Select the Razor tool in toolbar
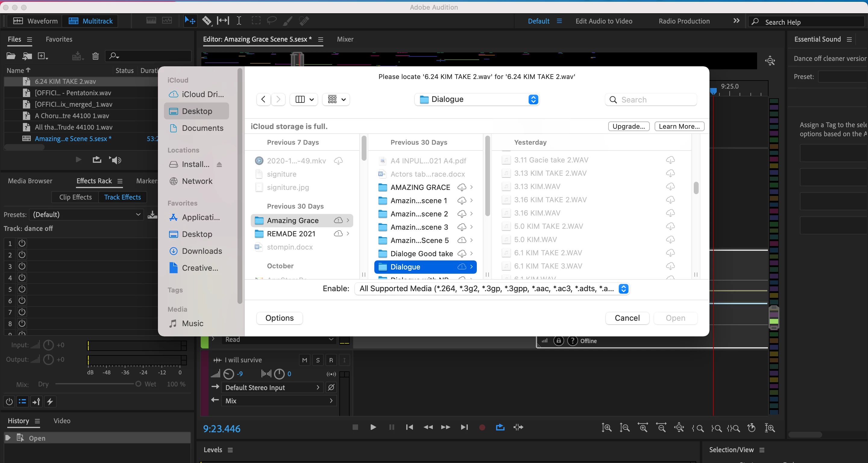This screenshot has height=463, width=868. 206,21
